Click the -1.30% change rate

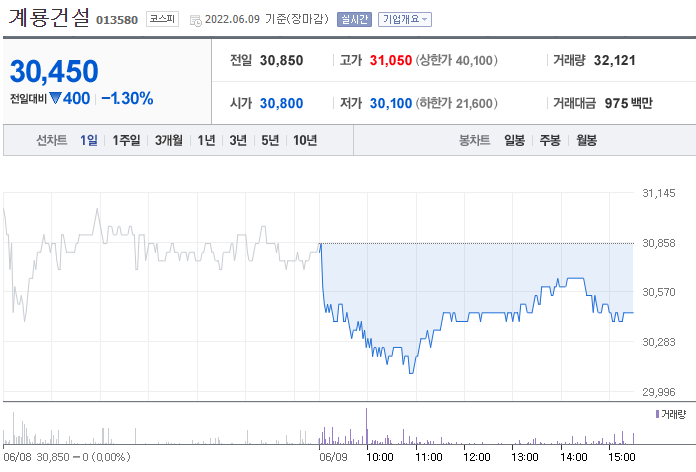[127, 98]
